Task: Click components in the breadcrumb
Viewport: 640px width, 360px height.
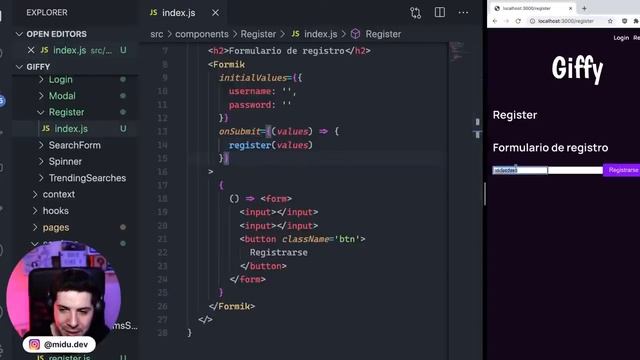Action: coord(202,34)
